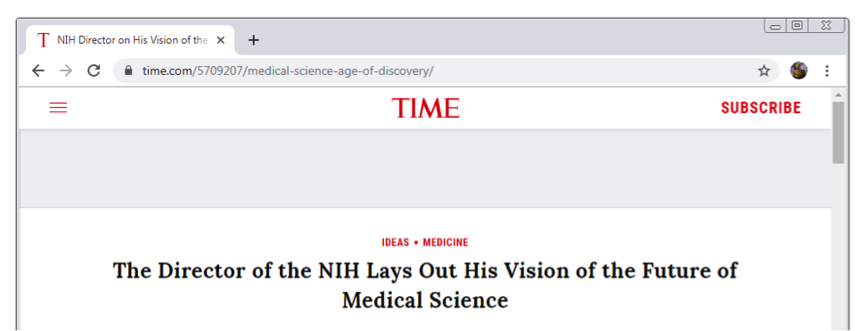
Task: Go back to the previous page
Action: pyautogui.click(x=37, y=70)
